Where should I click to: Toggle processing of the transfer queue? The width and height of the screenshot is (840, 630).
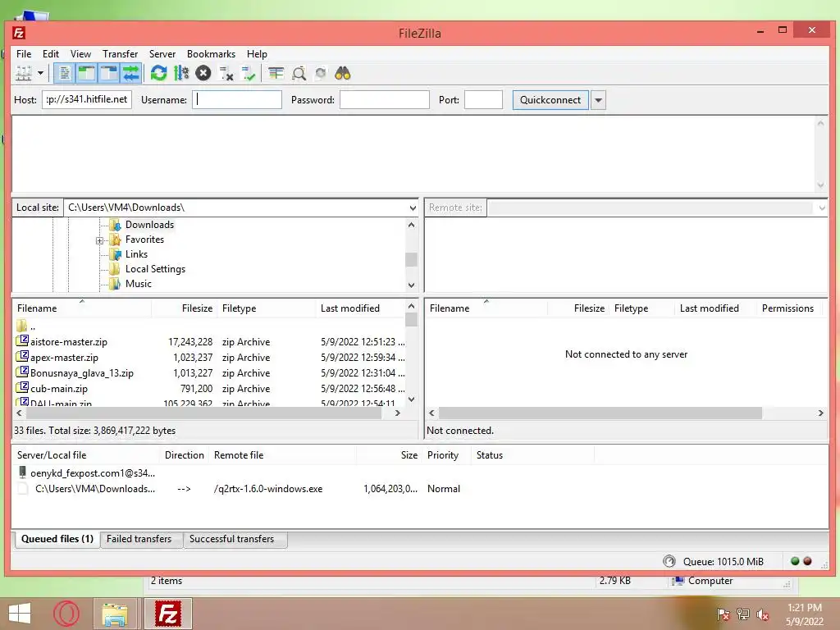(x=181, y=73)
